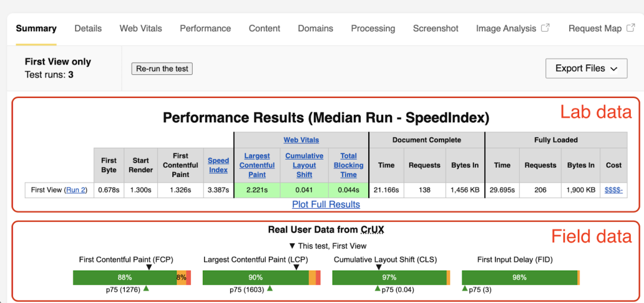
Task: Click the black test marker above LCP bar
Action: coord(296,267)
